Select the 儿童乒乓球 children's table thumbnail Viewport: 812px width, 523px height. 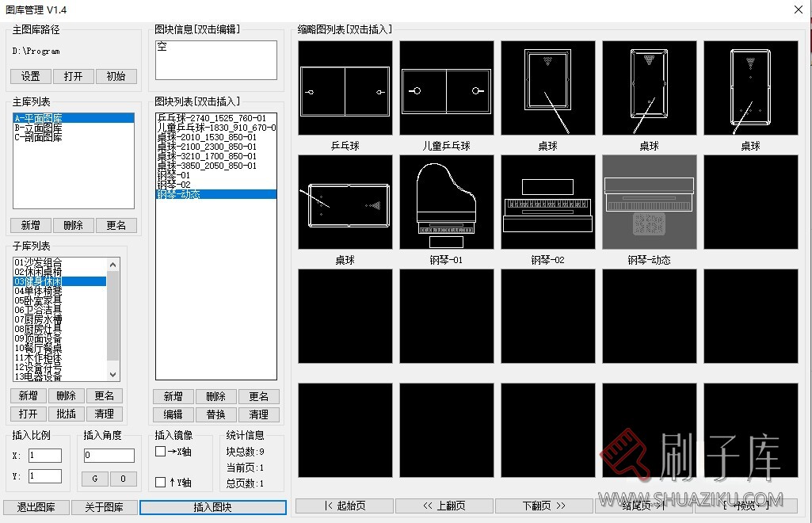(446, 87)
